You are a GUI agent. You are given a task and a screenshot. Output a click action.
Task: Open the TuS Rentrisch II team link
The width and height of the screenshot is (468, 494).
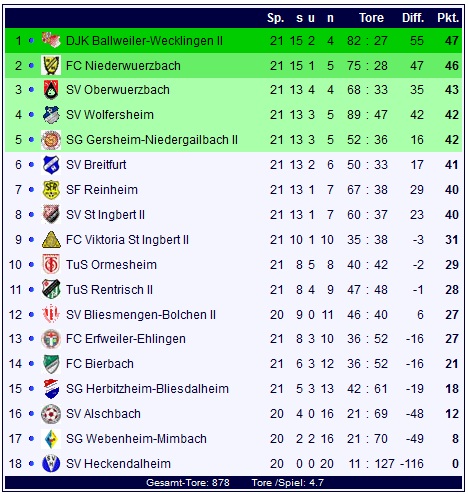click(x=109, y=290)
